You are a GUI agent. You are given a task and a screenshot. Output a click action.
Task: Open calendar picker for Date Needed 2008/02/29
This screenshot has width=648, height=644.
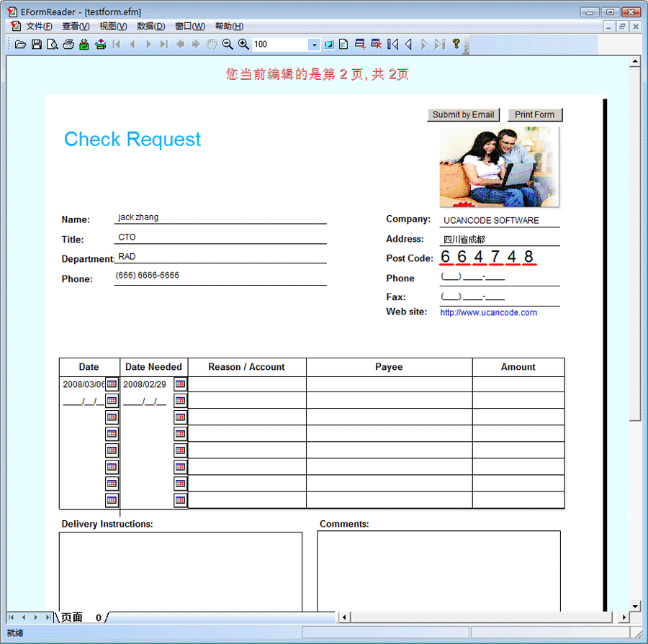click(x=180, y=384)
